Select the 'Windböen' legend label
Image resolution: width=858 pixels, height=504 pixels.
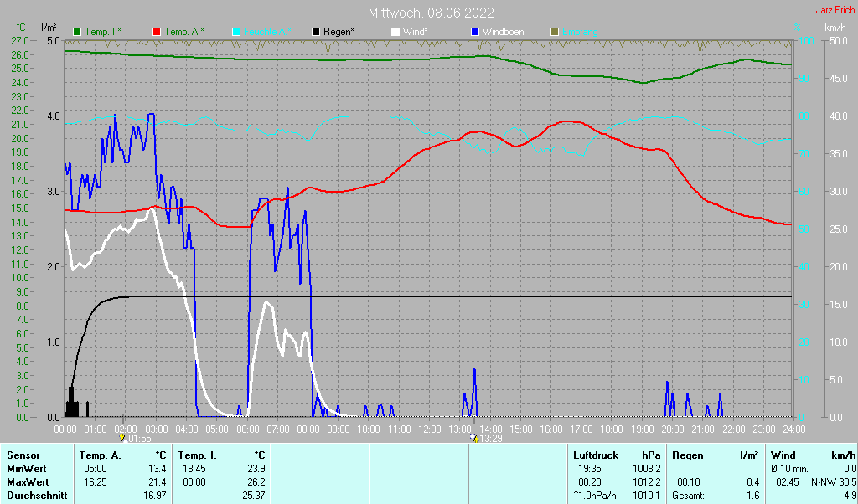[x=503, y=33]
